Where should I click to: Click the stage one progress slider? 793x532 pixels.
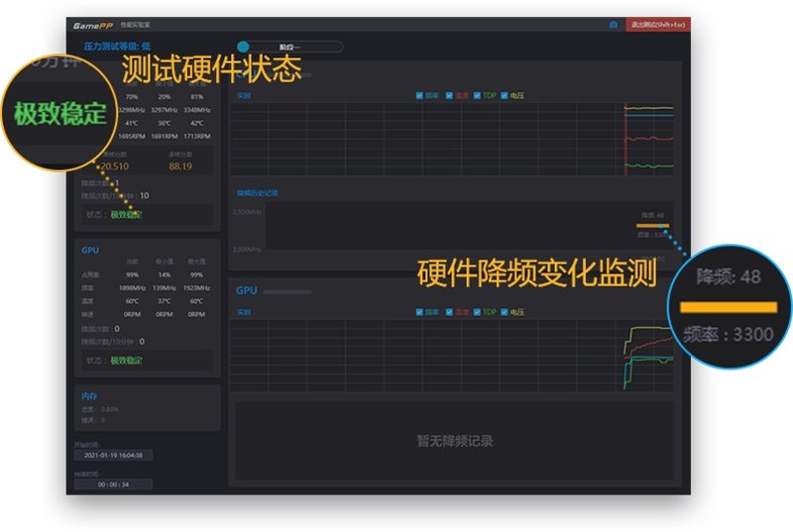[x=289, y=47]
